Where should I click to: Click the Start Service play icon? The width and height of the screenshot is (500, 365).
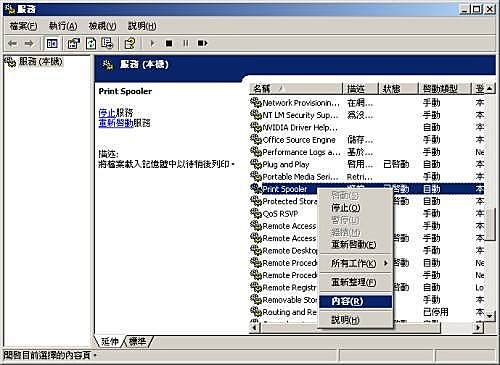[153, 43]
